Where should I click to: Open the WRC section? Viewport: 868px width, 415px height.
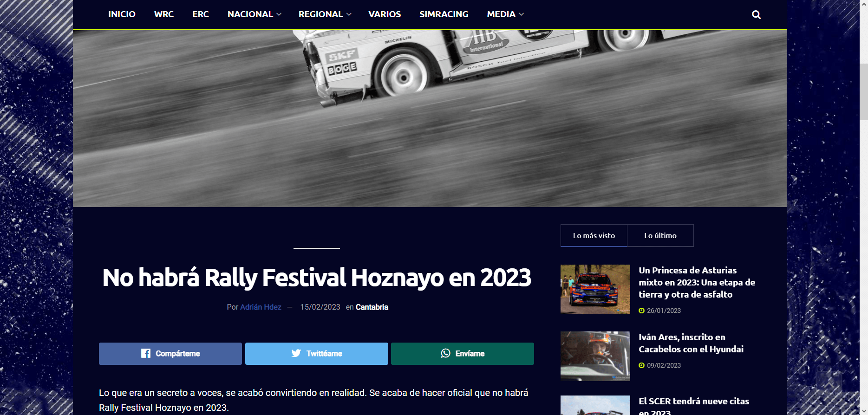click(x=164, y=14)
